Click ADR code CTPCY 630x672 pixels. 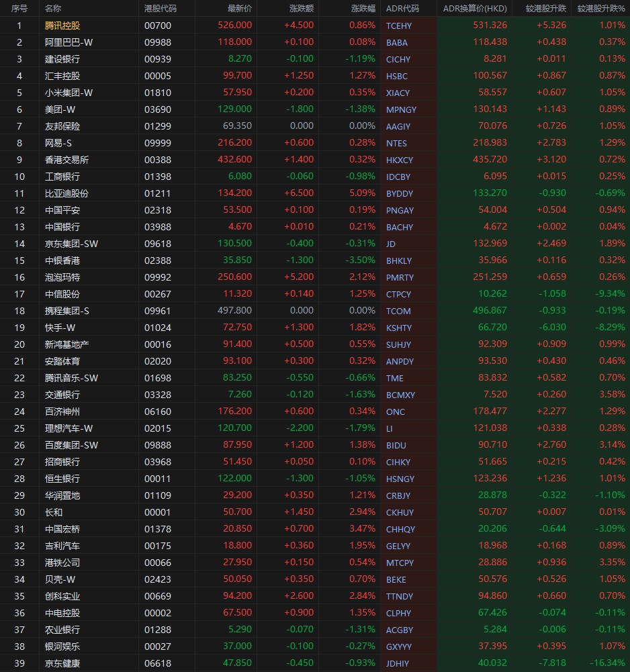coord(398,295)
